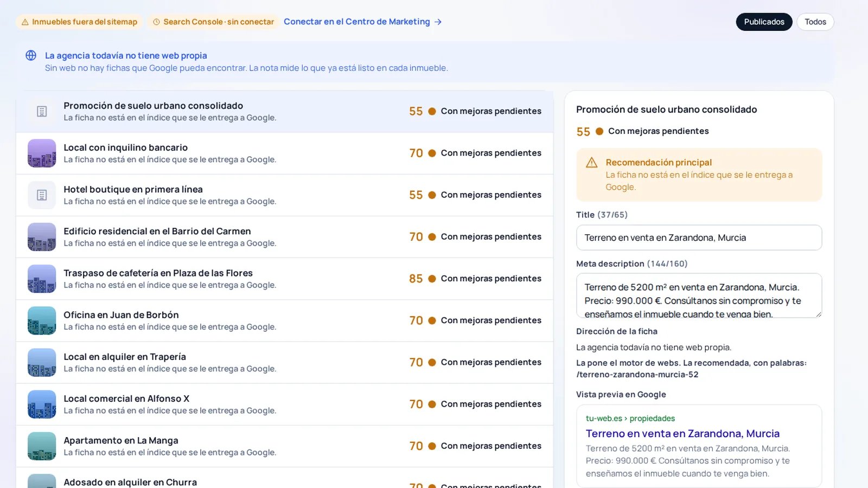The height and width of the screenshot is (488, 868).
Task: Click the warning icon beside Inmuebles fuera del sitemap
Action: point(25,22)
